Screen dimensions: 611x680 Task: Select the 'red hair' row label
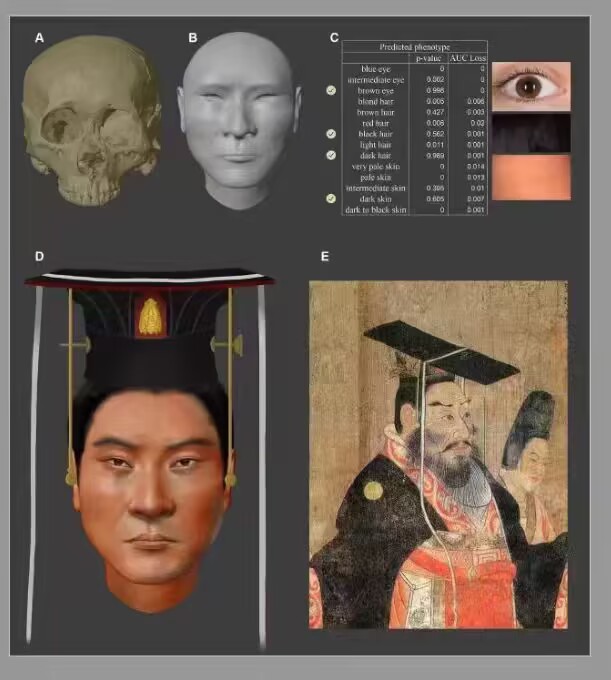tap(376, 123)
